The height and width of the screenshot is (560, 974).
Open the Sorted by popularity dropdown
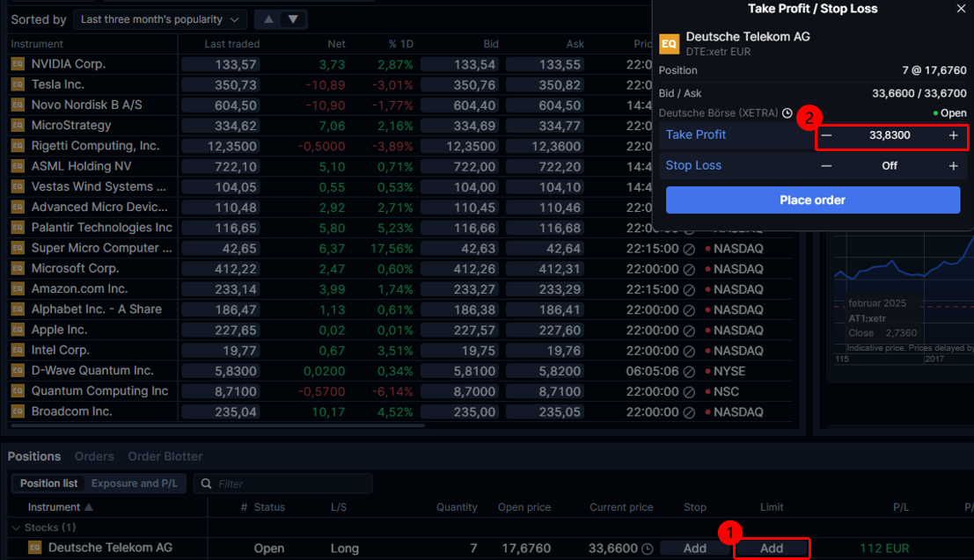pyautogui.click(x=160, y=19)
